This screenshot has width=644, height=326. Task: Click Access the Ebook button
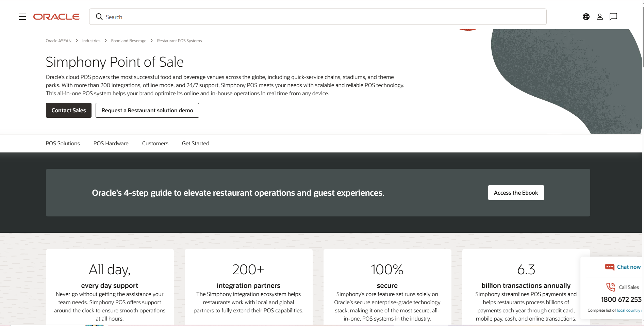516,193
